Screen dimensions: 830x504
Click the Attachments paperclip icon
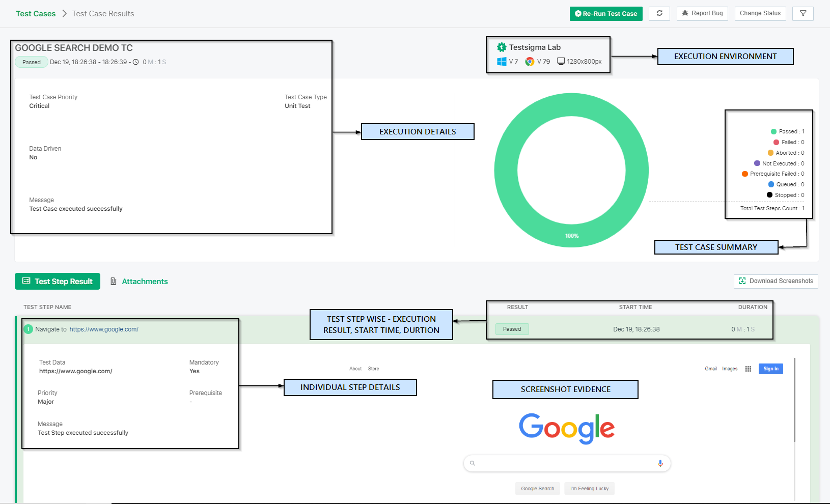[x=113, y=281]
